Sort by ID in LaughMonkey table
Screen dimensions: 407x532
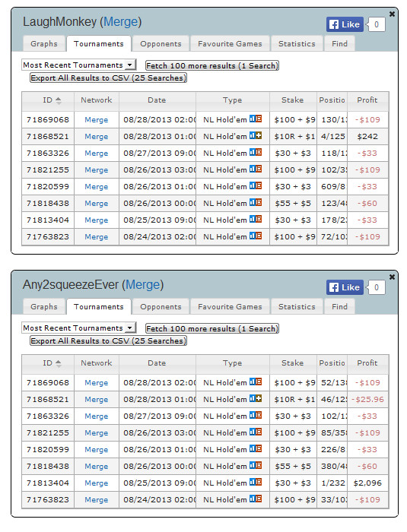[48, 100]
